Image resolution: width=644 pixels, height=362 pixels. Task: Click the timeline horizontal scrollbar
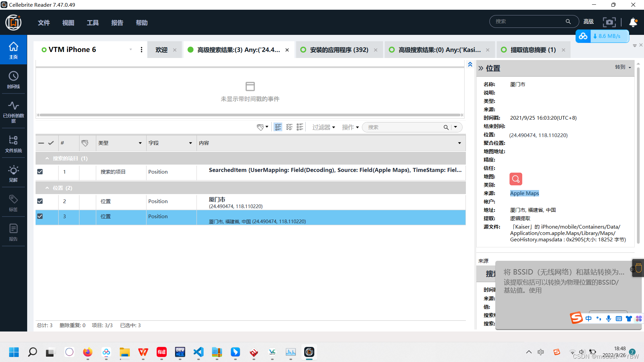250,115
